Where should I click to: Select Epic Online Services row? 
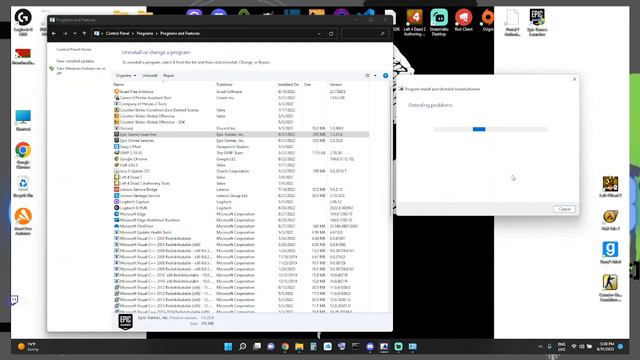241,140
